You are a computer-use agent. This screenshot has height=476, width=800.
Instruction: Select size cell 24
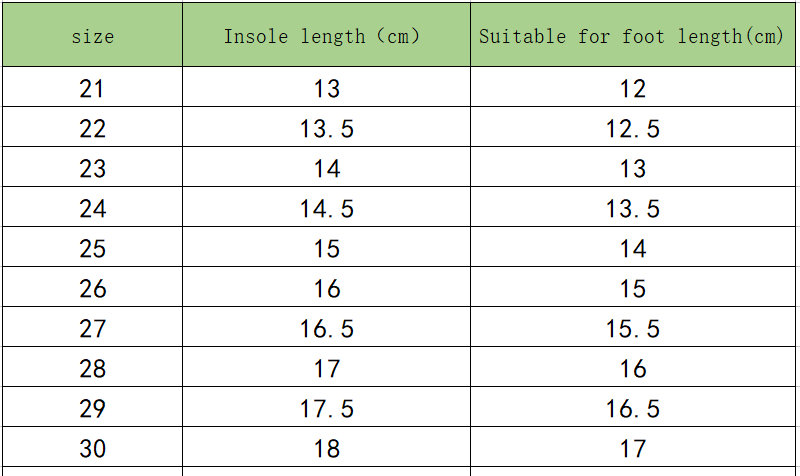coord(92,209)
